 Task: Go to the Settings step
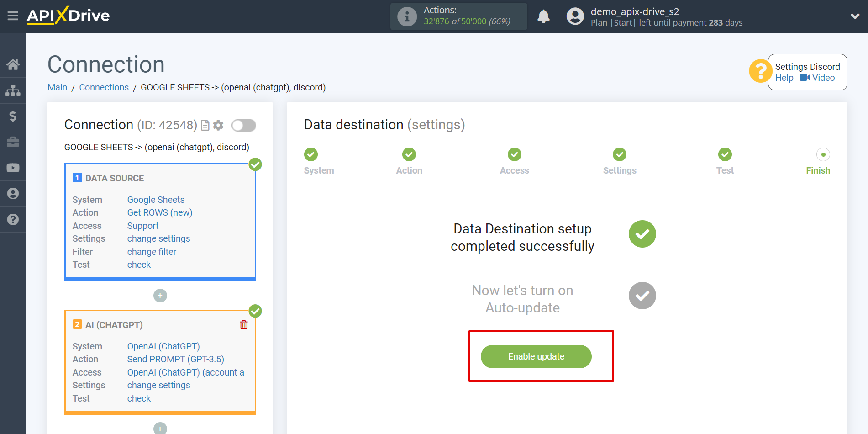(620, 154)
